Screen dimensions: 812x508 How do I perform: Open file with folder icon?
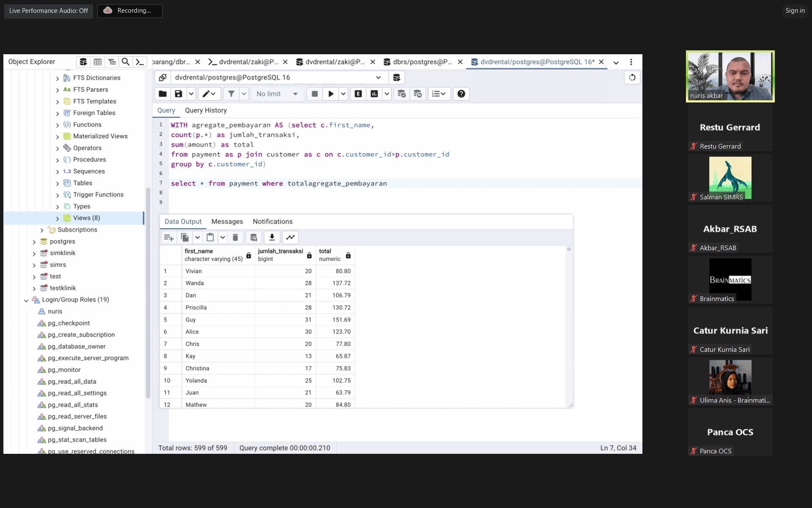point(163,94)
